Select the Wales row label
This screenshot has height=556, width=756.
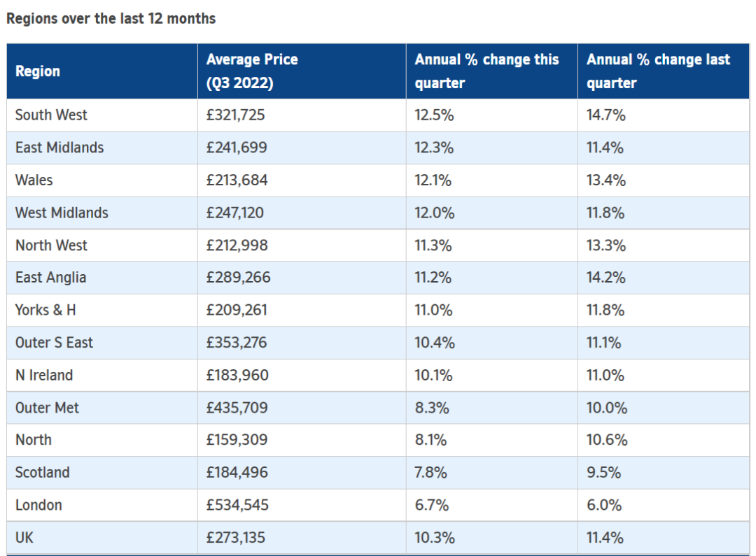coord(34,180)
